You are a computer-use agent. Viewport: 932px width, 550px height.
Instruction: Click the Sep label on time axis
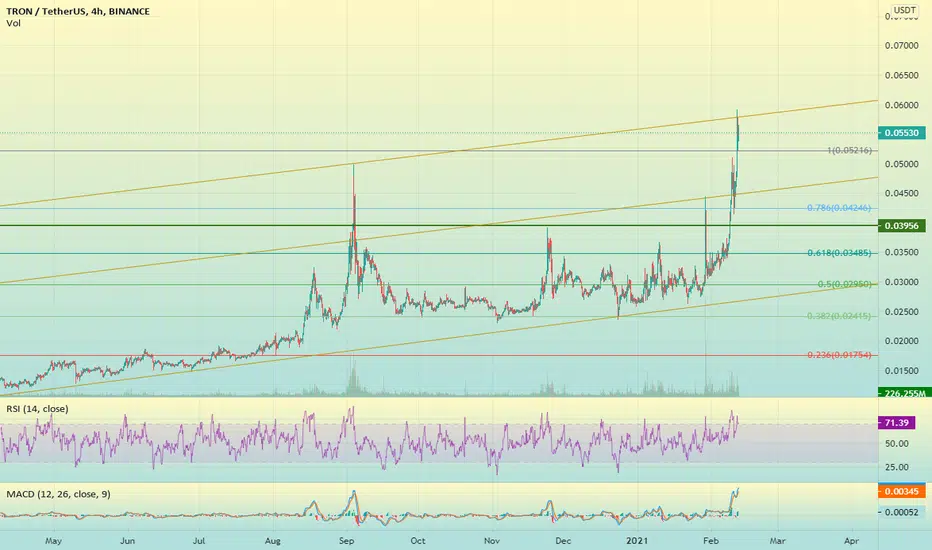pyautogui.click(x=347, y=541)
